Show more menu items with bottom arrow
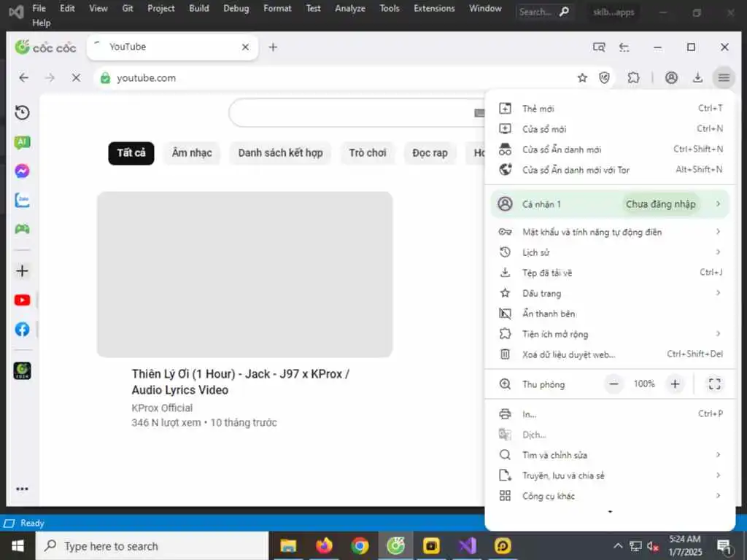 coord(610,512)
